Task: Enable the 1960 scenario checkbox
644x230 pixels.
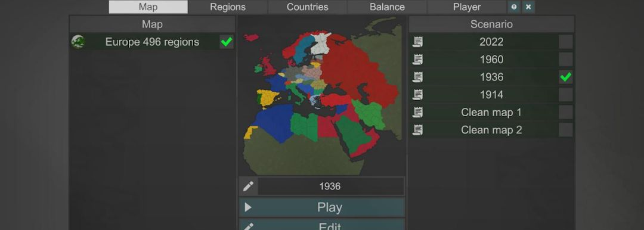Action: tap(565, 60)
